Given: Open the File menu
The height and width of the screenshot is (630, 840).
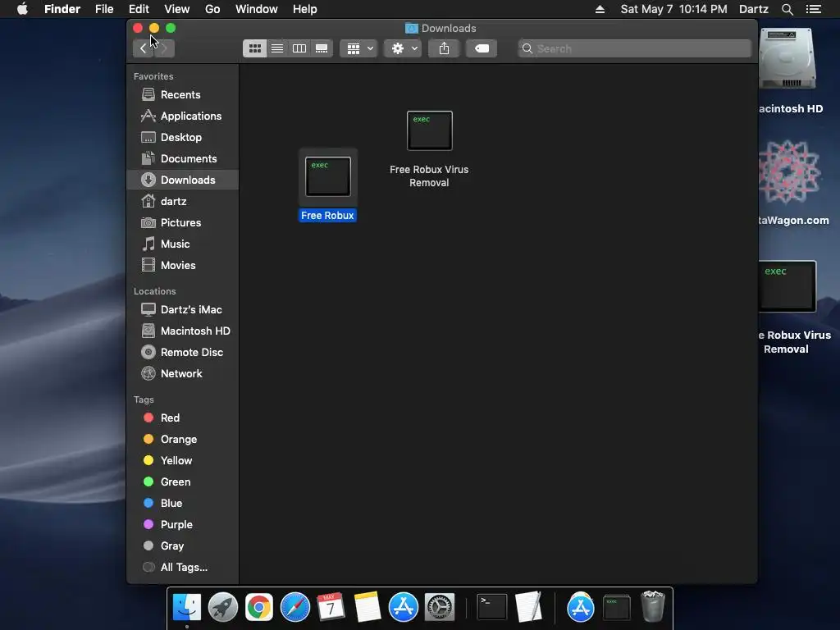Looking at the screenshot, I should click(104, 9).
